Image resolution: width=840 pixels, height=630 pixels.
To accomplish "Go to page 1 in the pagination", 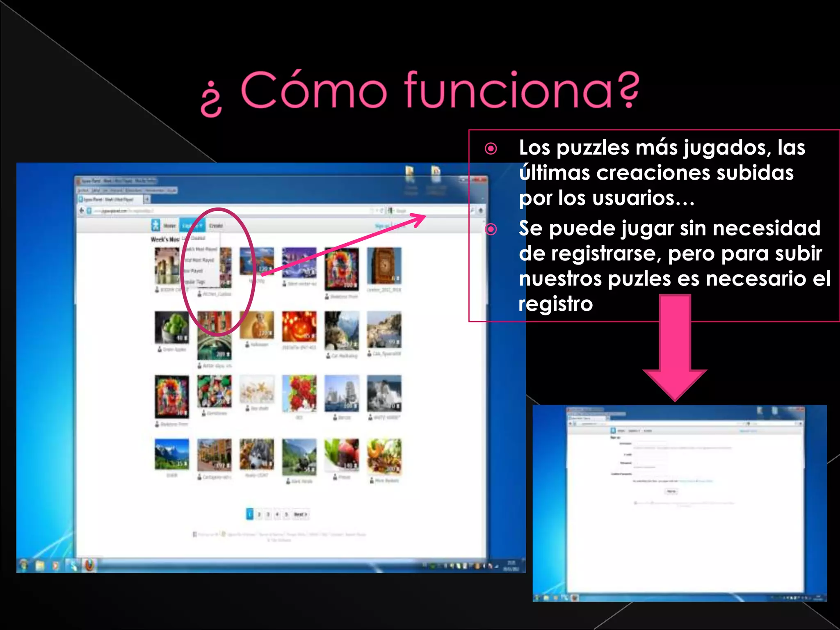I will coord(249,514).
